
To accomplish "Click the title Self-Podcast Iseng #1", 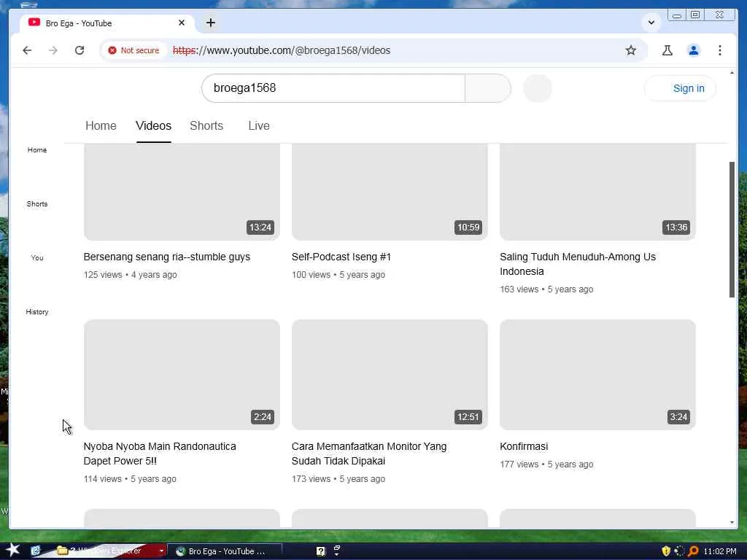I will click(x=341, y=257).
